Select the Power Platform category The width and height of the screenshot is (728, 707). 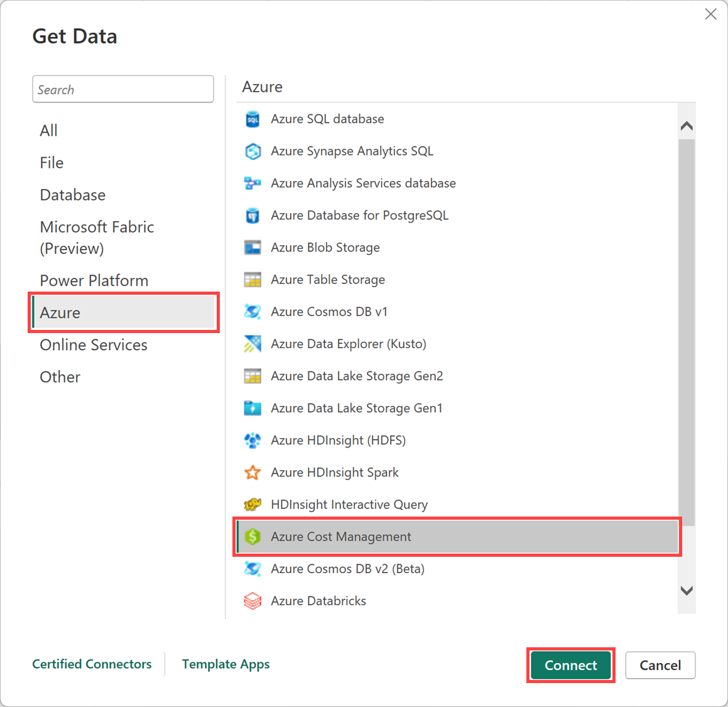(x=94, y=280)
